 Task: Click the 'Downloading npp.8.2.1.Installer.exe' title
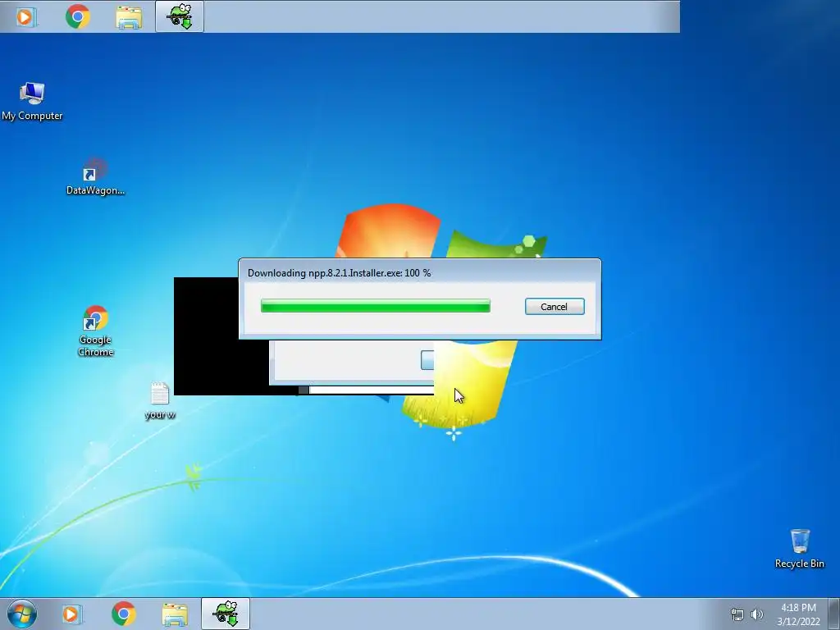(x=339, y=272)
